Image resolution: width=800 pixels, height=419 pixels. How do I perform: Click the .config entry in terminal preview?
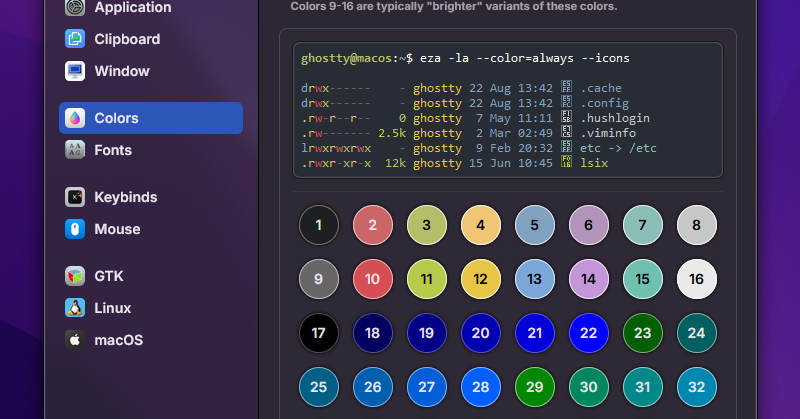coord(604,103)
